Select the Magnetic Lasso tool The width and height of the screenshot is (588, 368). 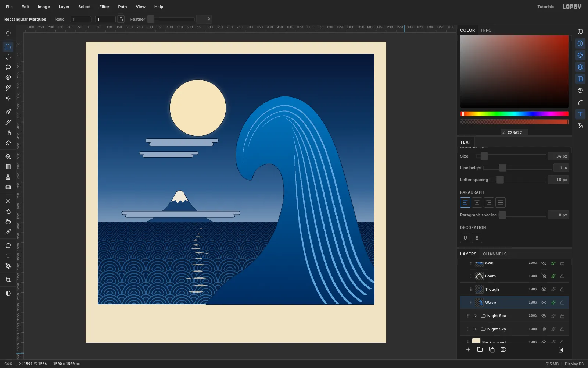8,78
